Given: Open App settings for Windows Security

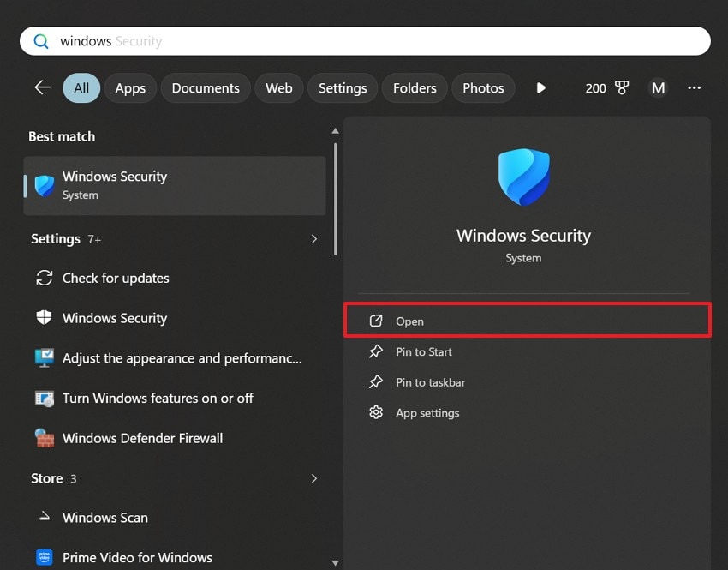Looking at the screenshot, I should pos(427,412).
